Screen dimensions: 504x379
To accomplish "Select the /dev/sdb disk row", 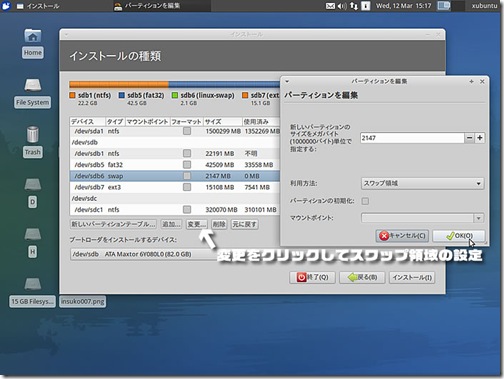I will tap(175, 142).
